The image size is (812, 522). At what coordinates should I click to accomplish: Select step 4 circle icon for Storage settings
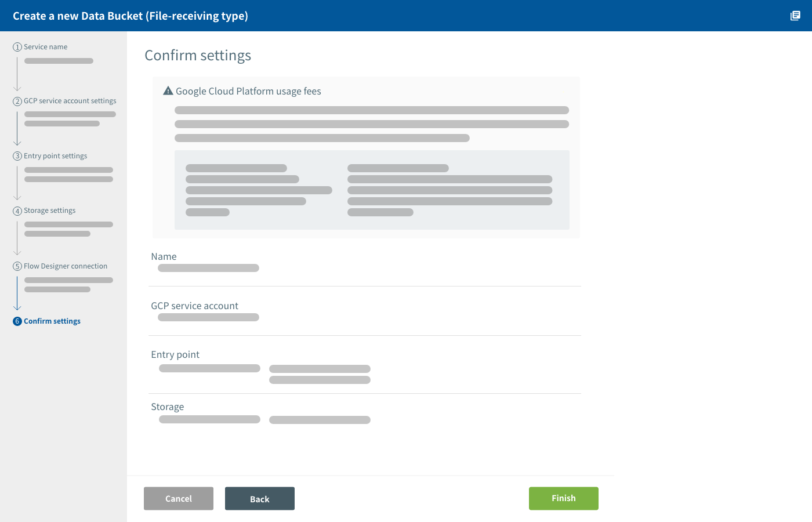[17, 211]
